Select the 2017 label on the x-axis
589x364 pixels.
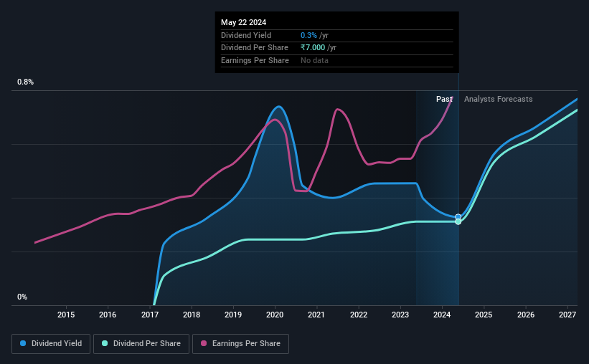[150, 315]
